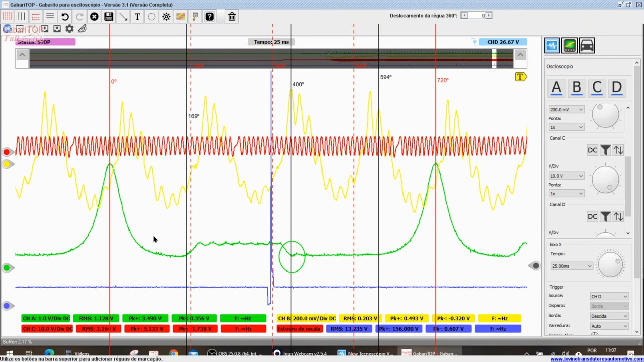Open the Varredura Auto dropdown
This screenshot has width=644, height=362.
[x=609, y=326]
